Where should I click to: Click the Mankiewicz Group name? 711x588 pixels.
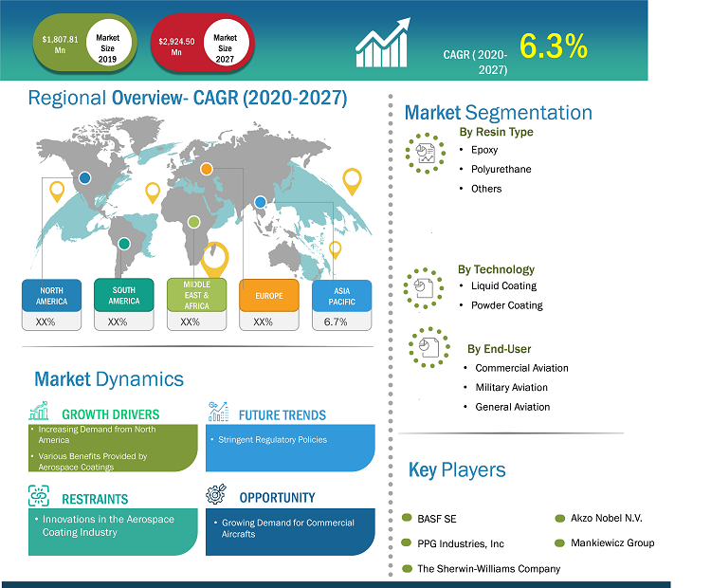(x=612, y=542)
